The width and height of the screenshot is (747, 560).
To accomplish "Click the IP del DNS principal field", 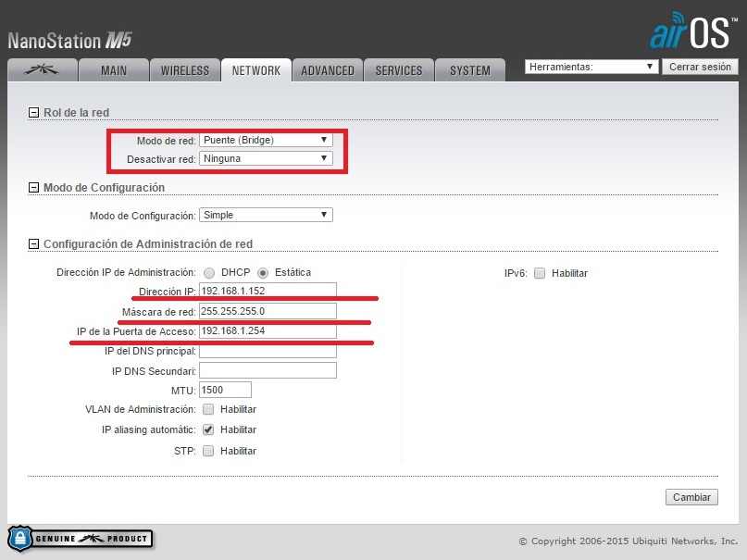I will [268, 351].
